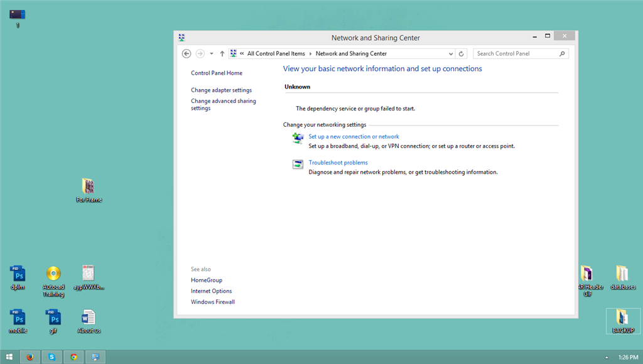
Task: Open the recent locations dropdown arrow
Action: click(x=212, y=54)
